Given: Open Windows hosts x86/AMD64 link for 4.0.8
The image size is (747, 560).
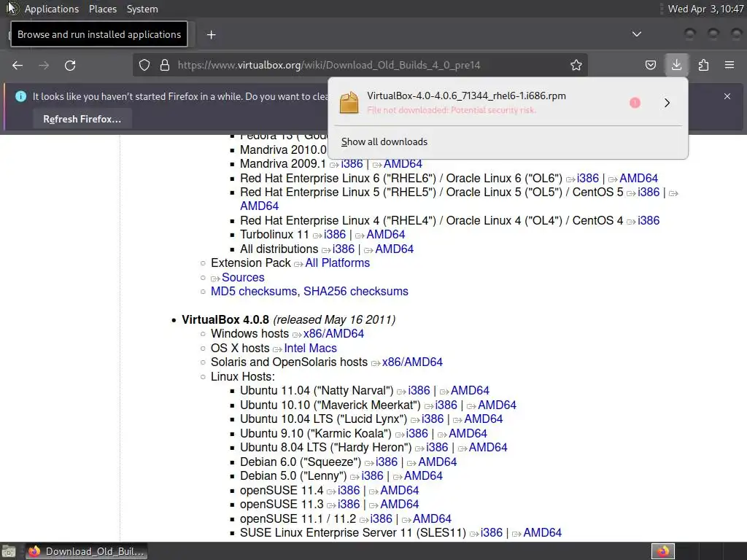Looking at the screenshot, I should pyautogui.click(x=333, y=334).
